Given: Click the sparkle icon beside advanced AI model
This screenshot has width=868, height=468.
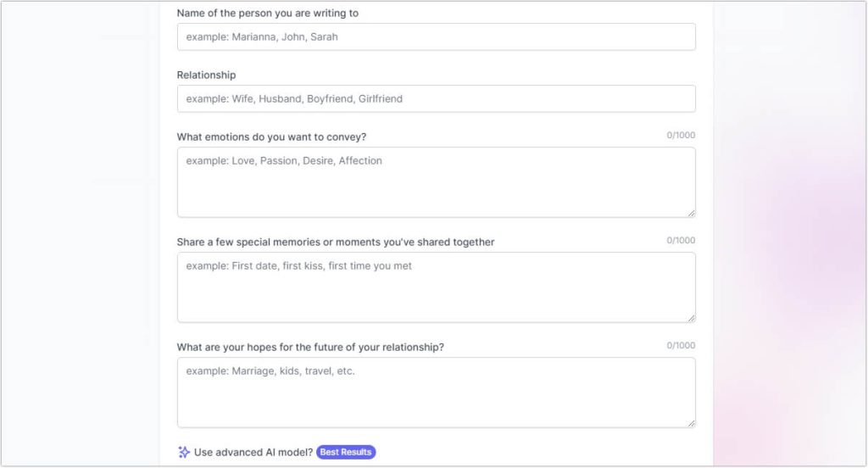Looking at the screenshot, I should pos(184,452).
